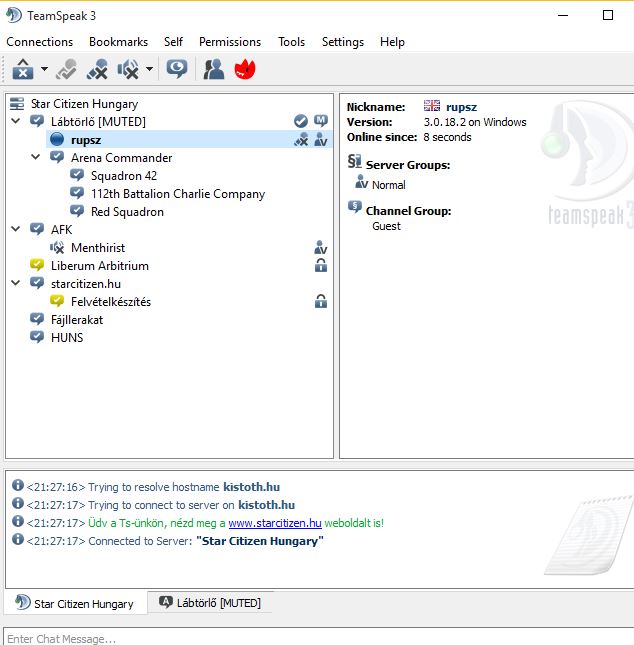
Task: Click the moderated M icon on Lábtörlő row
Action: pyautogui.click(x=321, y=121)
